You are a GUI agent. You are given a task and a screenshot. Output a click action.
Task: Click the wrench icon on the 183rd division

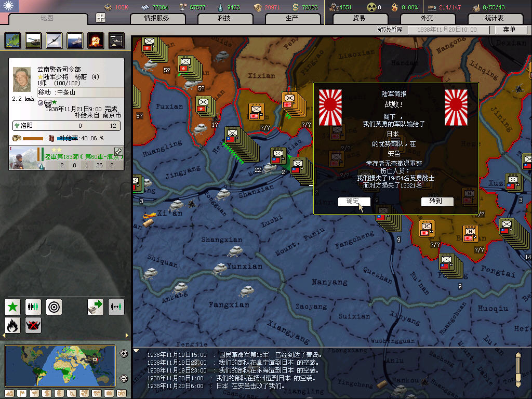(x=118, y=151)
